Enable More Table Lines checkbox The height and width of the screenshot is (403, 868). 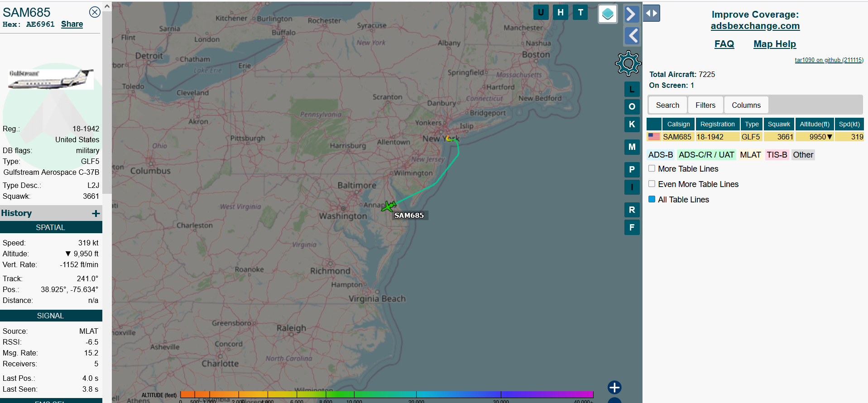[652, 168]
